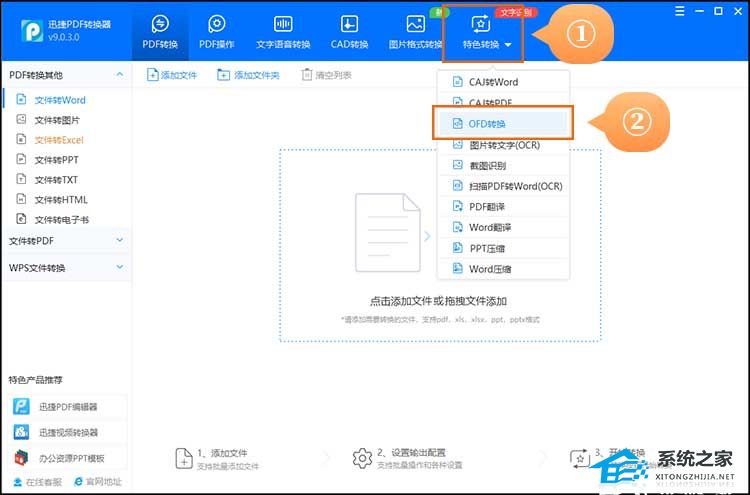Select the CAD转换 icon

coord(349,24)
